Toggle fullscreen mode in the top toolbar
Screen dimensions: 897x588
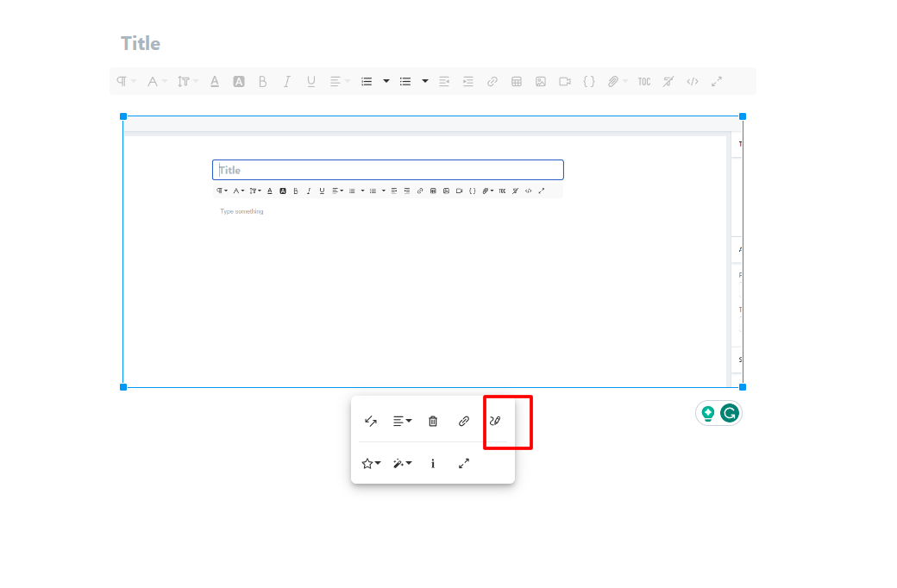pyautogui.click(x=717, y=82)
